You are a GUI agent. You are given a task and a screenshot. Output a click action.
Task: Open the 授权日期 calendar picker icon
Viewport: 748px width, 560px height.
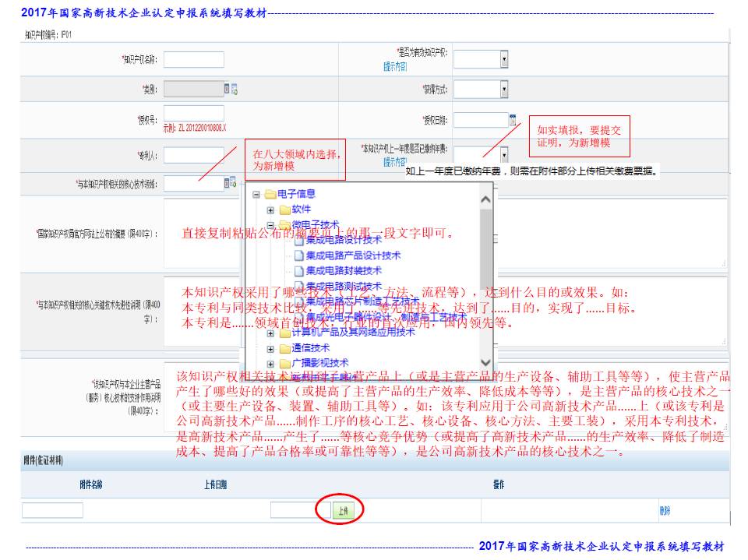[513, 120]
